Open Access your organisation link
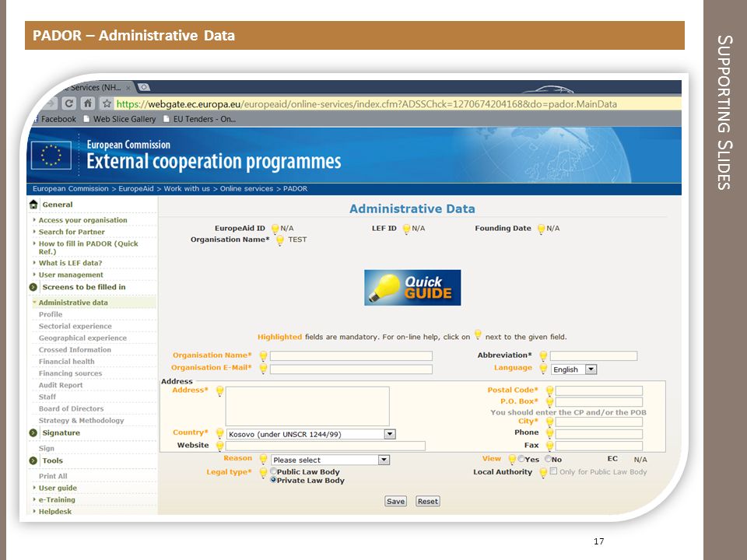 click(x=83, y=220)
